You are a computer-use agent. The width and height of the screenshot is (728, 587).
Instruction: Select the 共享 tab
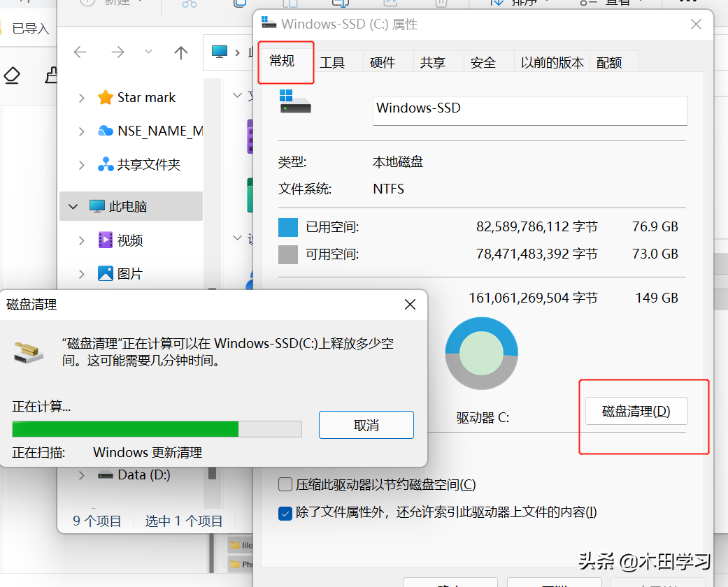pos(433,62)
